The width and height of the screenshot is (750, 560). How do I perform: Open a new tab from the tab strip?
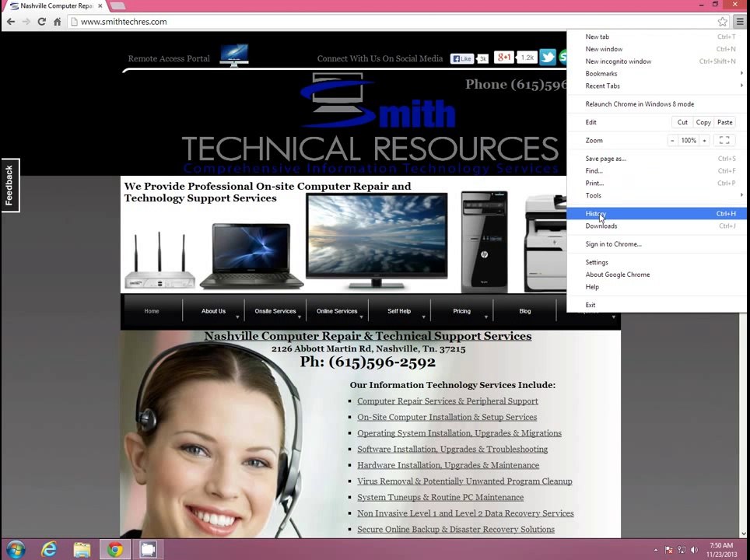(117, 5)
